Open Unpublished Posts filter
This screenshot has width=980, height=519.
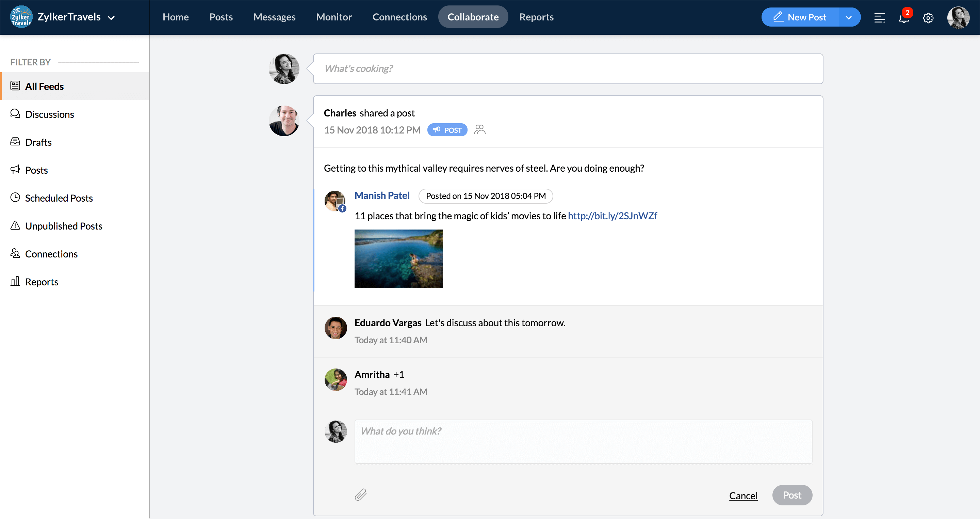64,226
